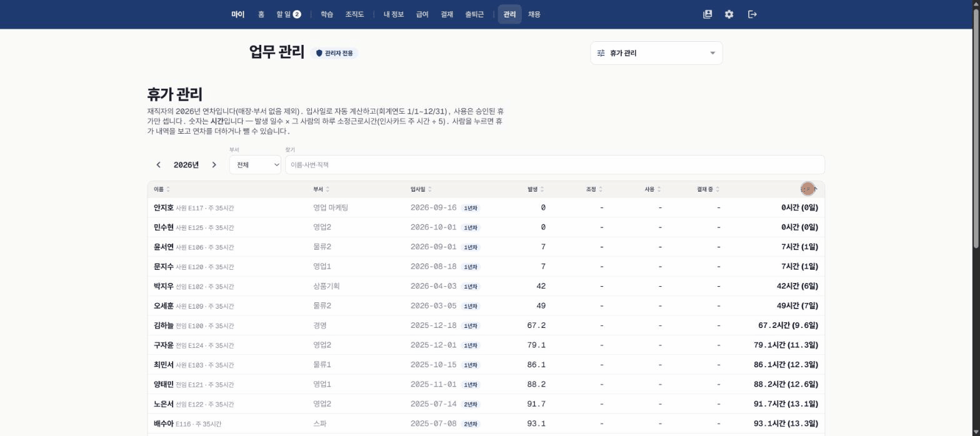Screen dimensions: 980x436
Task: Click the 49시간 (7일) balance cell
Action: point(797,306)
